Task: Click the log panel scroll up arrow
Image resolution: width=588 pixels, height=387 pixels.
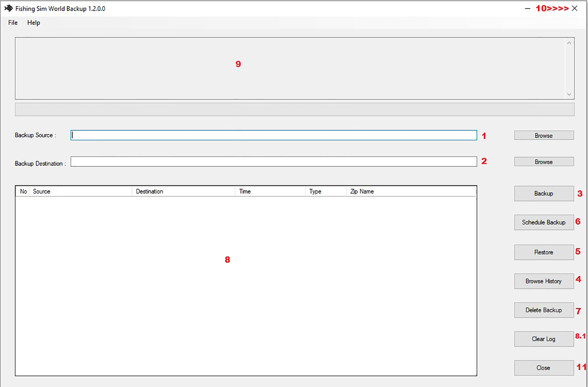Action: coord(569,43)
